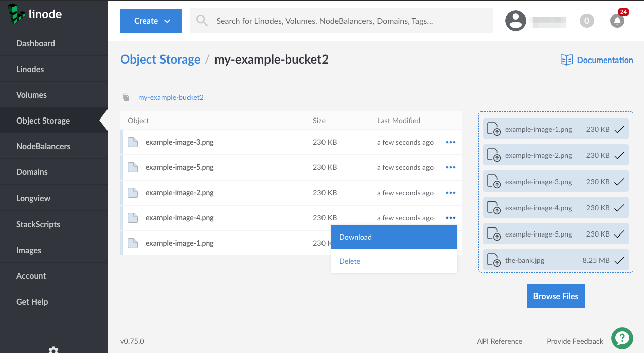Click the Browse Files button
644x353 pixels.
coord(556,296)
